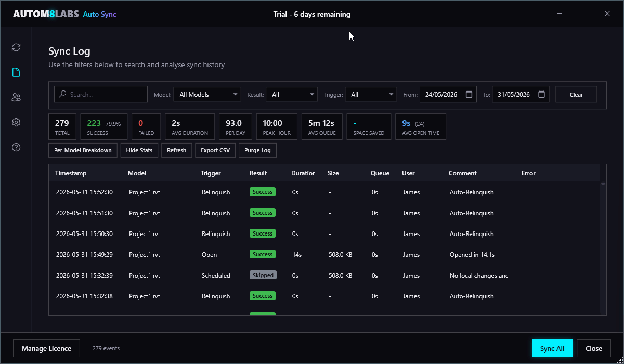Sort by Trigger column header

tap(211, 173)
